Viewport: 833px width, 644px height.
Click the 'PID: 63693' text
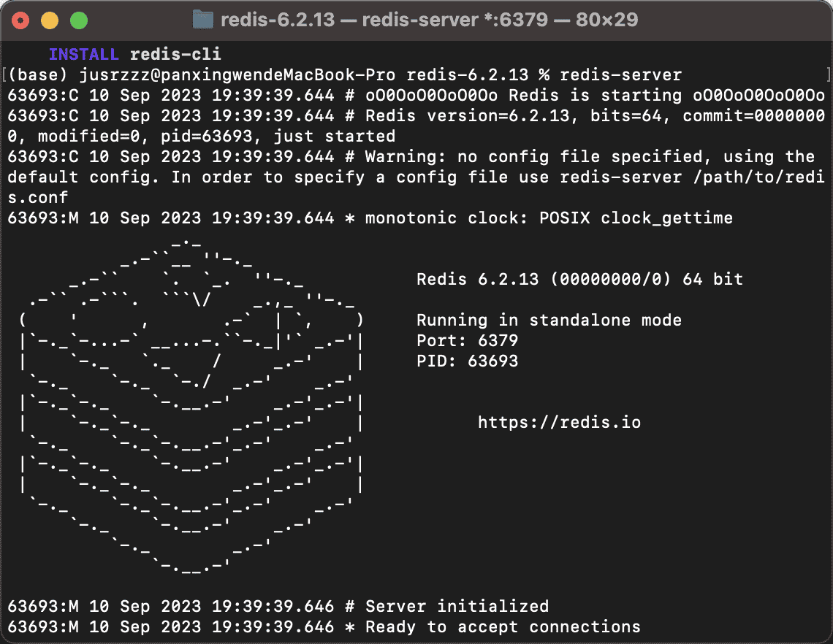click(x=467, y=361)
